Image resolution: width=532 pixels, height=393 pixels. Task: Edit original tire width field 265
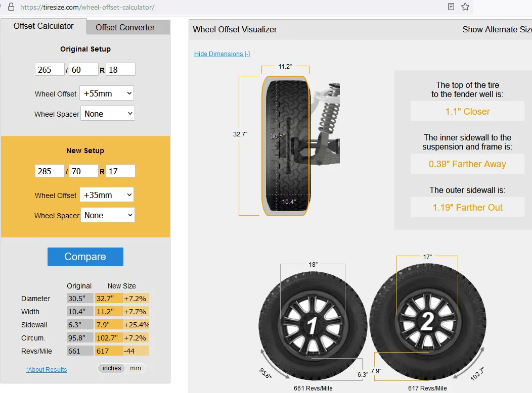50,69
